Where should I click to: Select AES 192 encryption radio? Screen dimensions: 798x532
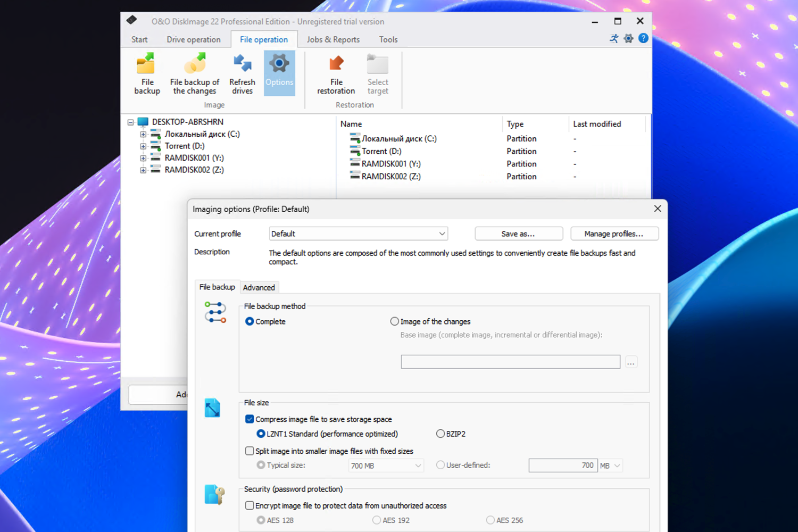pyautogui.click(x=377, y=520)
